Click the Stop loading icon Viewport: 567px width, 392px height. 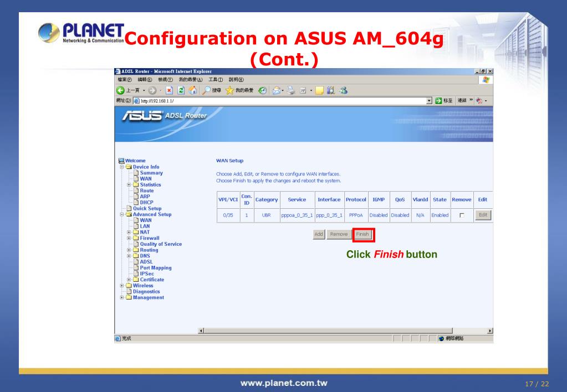tap(169, 90)
